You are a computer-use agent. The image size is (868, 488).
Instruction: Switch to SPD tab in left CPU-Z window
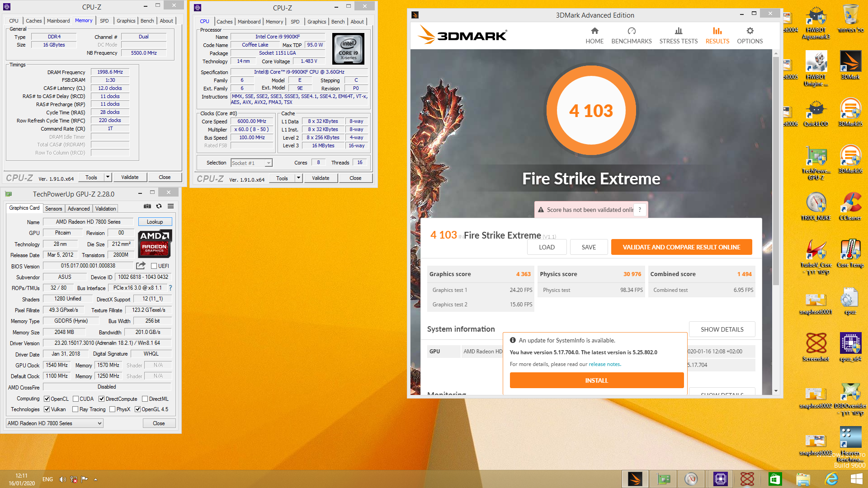[104, 21]
